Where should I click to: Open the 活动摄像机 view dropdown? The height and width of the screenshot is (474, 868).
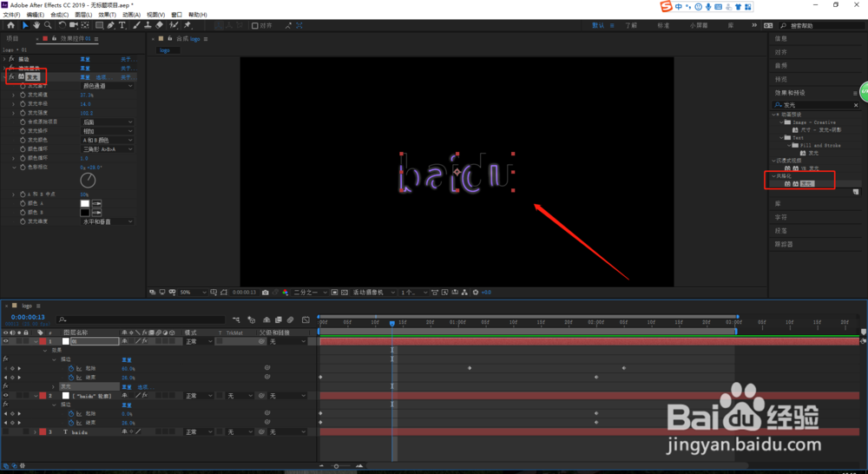click(x=374, y=293)
